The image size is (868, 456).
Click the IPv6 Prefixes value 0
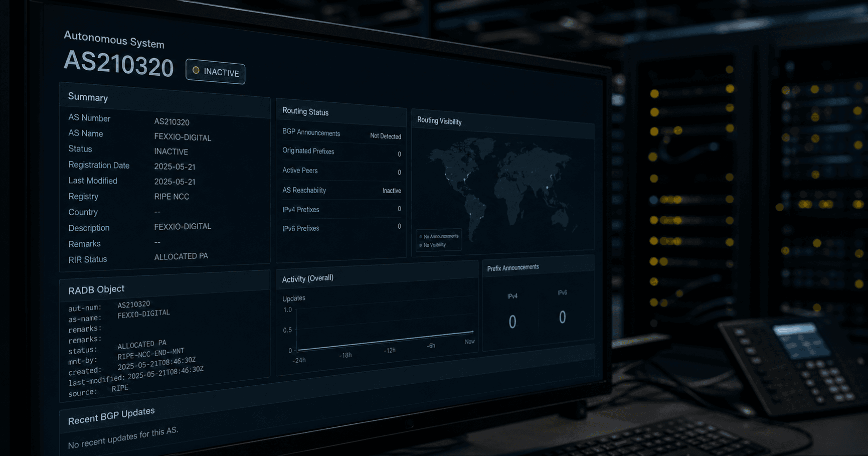click(x=399, y=226)
